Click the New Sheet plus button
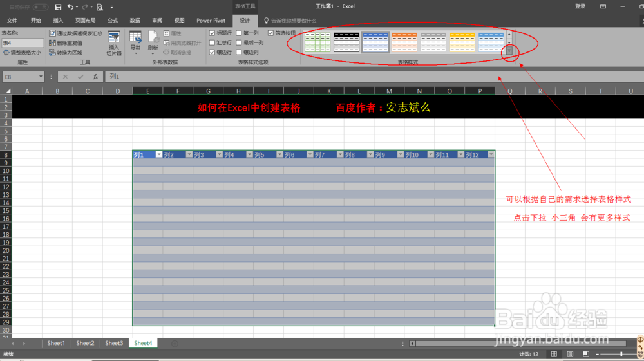 coord(175,344)
